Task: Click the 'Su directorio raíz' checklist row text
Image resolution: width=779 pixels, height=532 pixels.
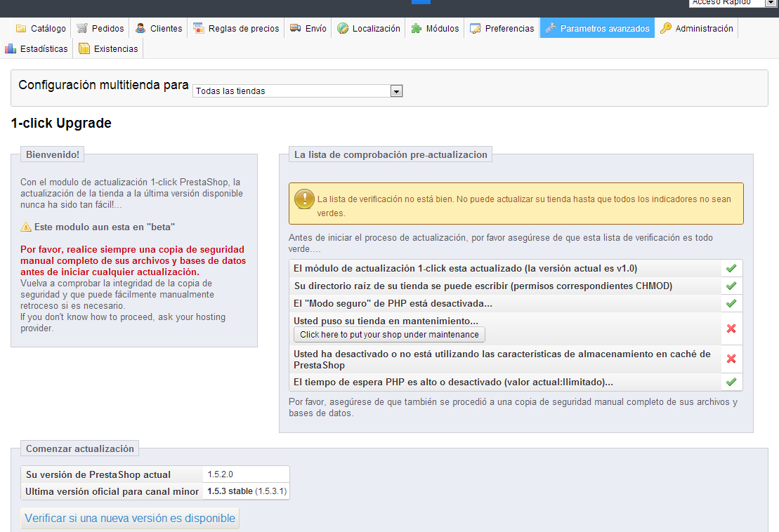Action: coord(483,286)
